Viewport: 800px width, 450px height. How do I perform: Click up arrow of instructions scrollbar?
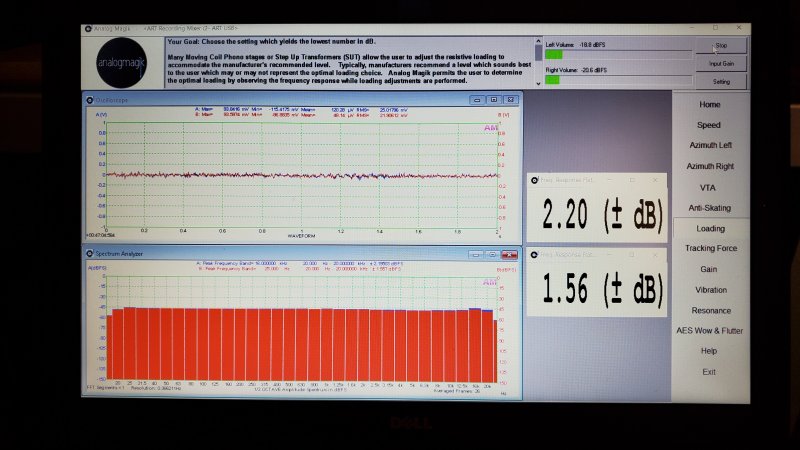click(538, 41)
